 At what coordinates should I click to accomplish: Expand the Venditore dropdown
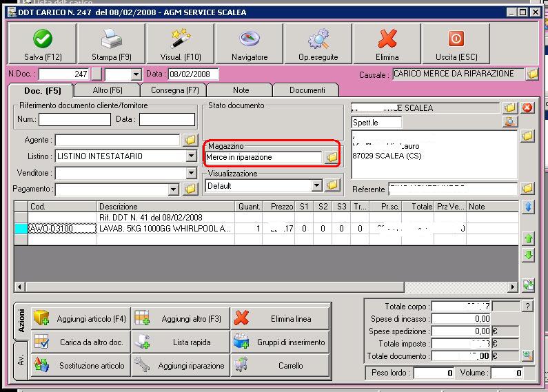(x=191, y=173)
